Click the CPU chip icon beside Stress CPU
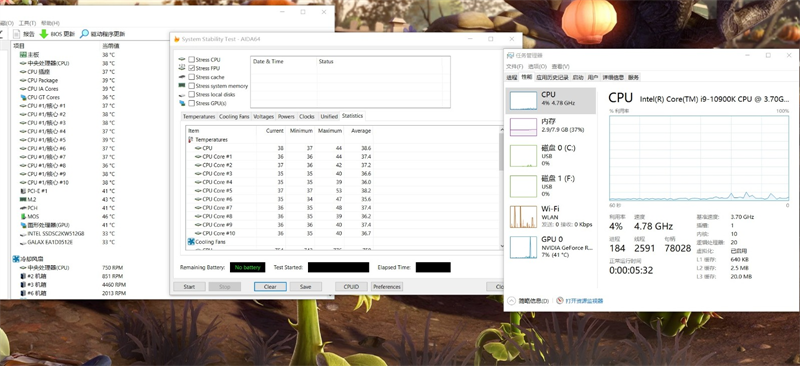 point(182,60)
